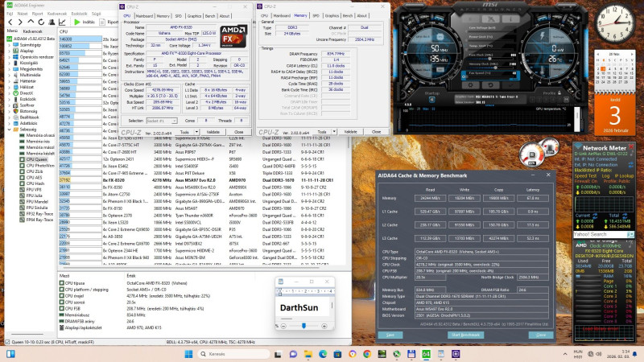644x362 pixels.
Task: Open CPU-Z Selection Socket dropdown
Action: point(162,121)
